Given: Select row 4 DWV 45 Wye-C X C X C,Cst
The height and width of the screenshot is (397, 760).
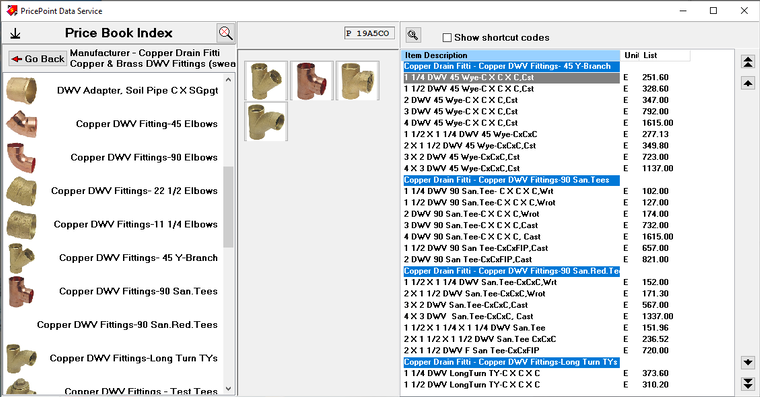Looking at the screenshot, I should pos(511,123).
